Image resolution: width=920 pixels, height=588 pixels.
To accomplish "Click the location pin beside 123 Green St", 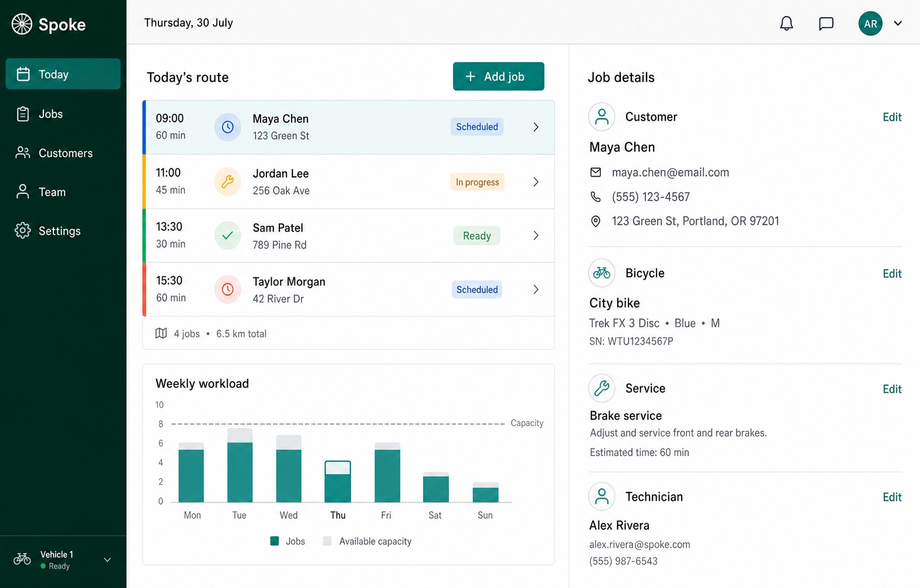I will 596,221.
